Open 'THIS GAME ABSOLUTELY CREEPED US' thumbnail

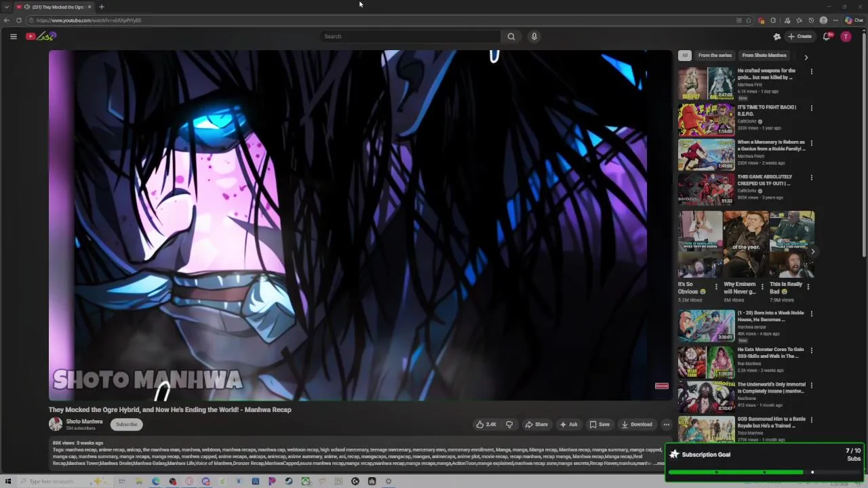[x=706, y=189]
